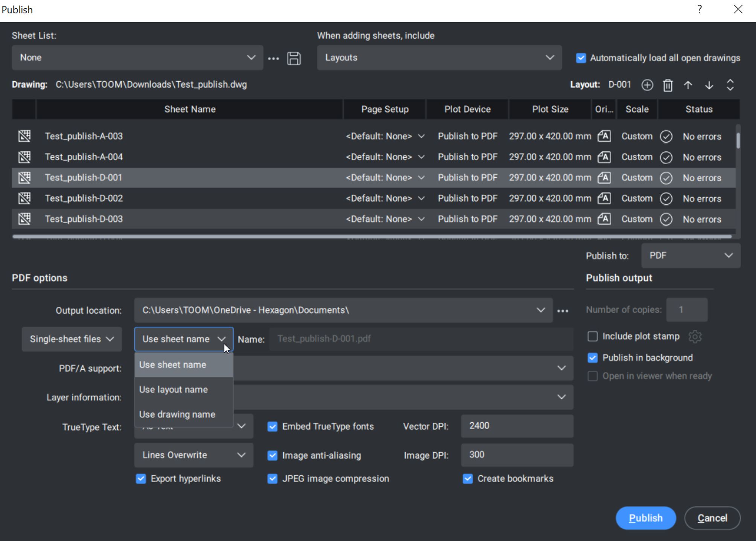Edit the Vector DPI value field
Screen dimensions: 756x541
pyautogui.click(x=517, y=426)
